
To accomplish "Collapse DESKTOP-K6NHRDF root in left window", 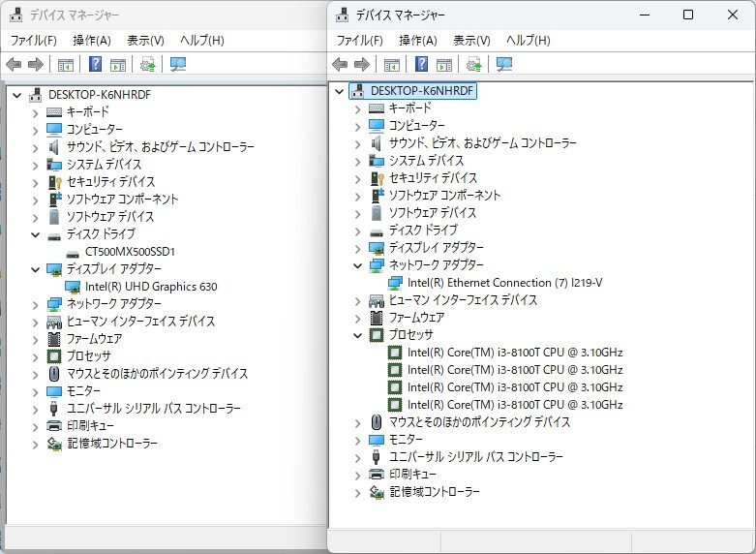I will click(16, 95).
